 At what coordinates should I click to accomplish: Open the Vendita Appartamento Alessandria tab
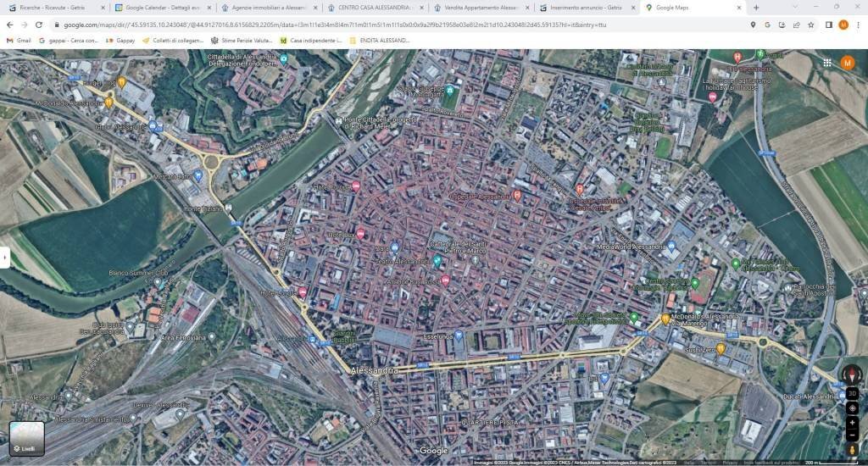coord(481,8)
